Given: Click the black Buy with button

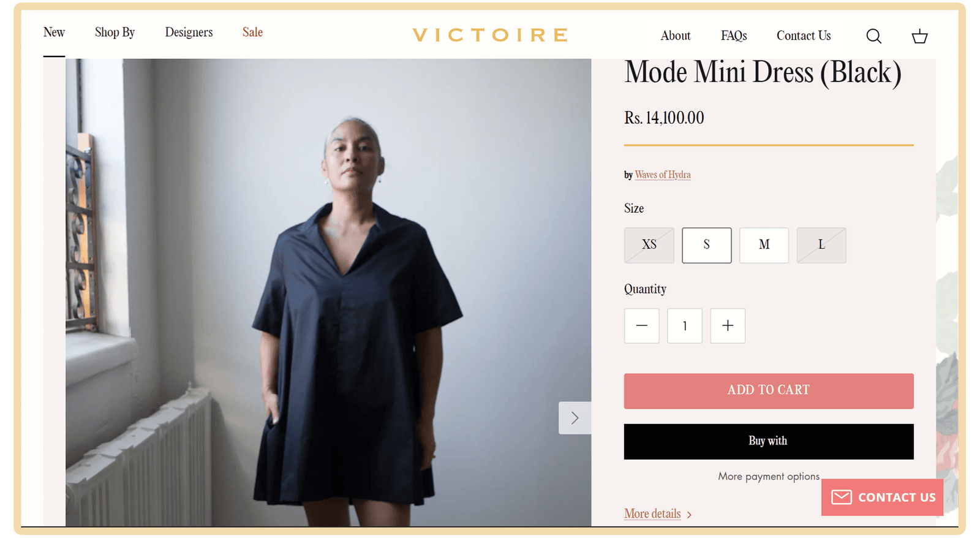Looking at the screenshot, I should 769,441.
